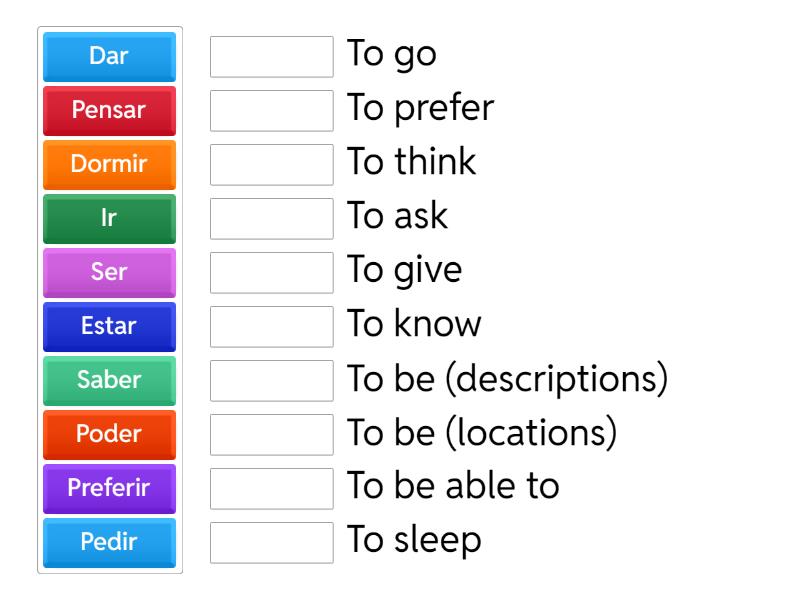
Task: Select the light green Saber tile
Action: (x=108, y=381)
